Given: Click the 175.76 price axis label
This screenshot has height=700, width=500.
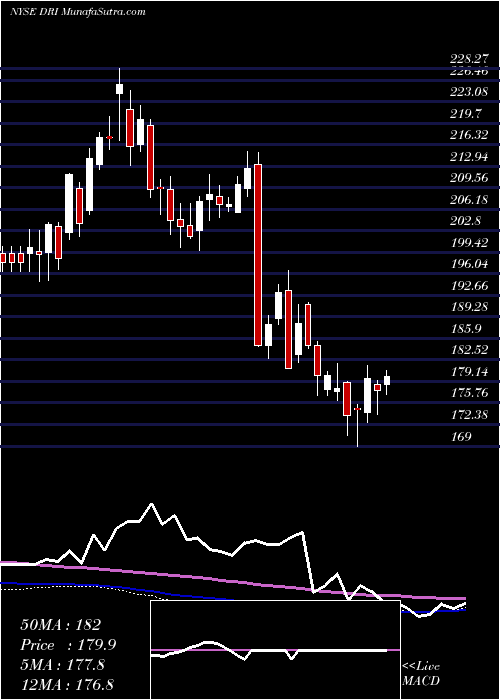Looking at the screenshot, I should pos(469,393).
